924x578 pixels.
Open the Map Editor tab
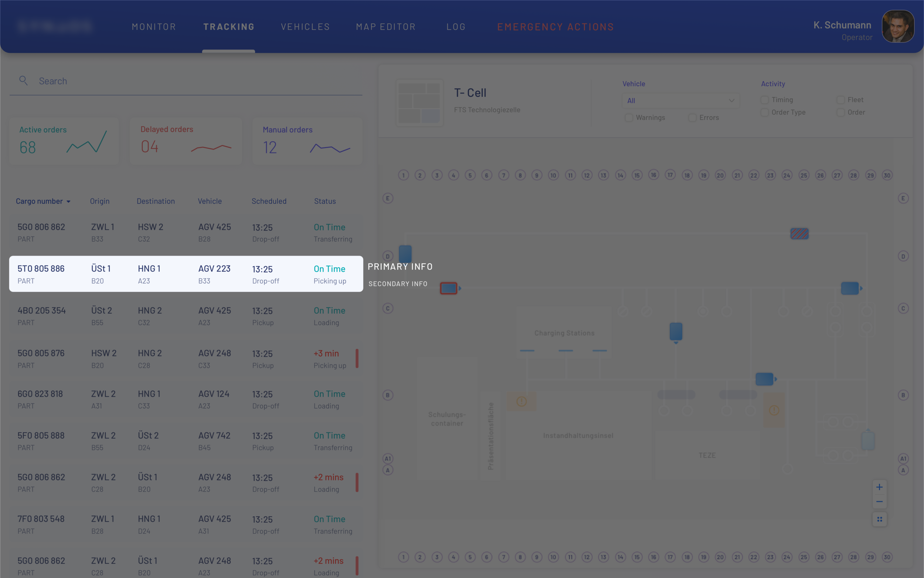tap(386, 27)
